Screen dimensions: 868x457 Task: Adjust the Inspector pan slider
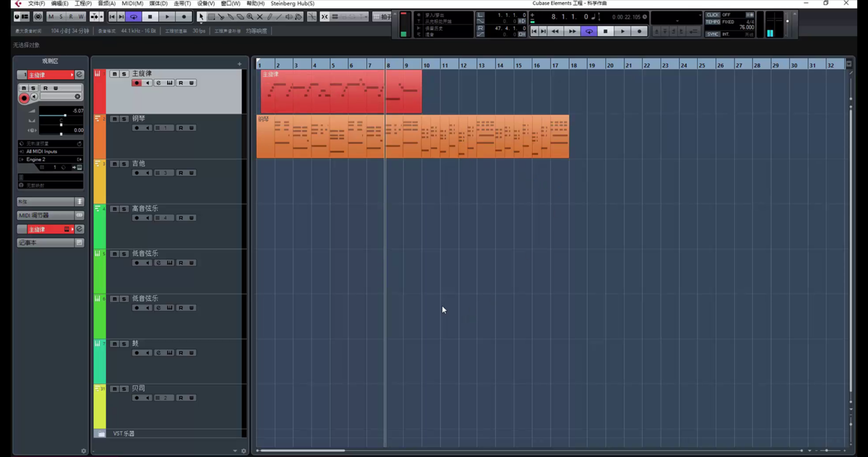click(x=61, y=124)
